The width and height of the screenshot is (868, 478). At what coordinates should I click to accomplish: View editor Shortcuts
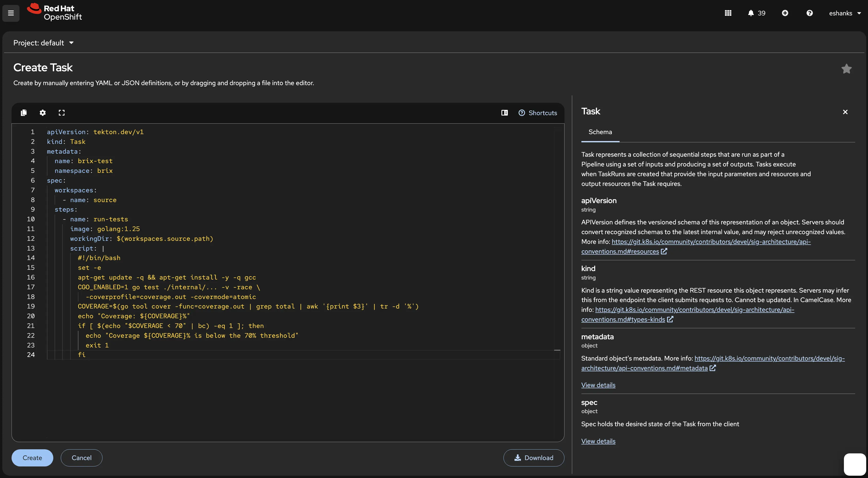(538, 113)
